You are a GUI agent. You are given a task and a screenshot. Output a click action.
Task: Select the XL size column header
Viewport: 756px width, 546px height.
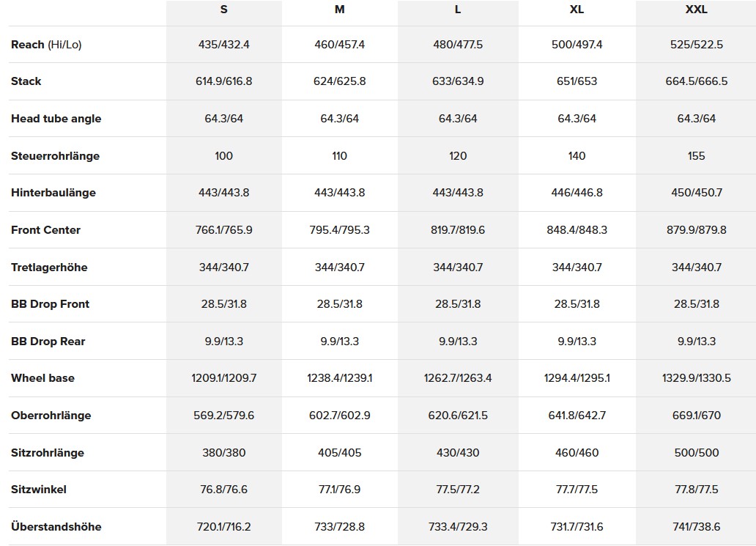[577, 10]
